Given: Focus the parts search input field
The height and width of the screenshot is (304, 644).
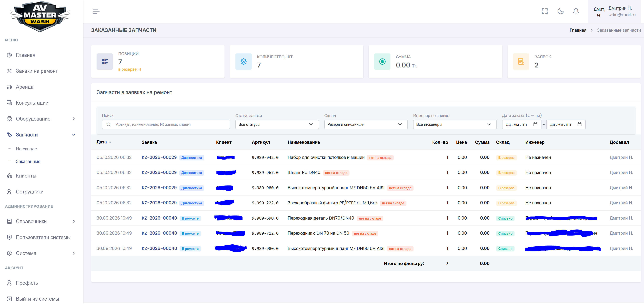Looking at the screenshot, I should [x=166, y=125].
